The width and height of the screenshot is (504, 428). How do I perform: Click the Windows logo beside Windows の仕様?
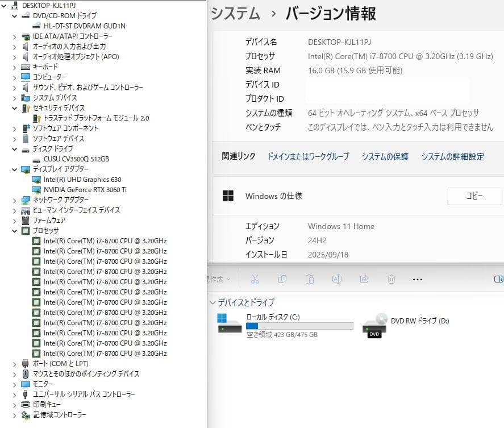[230, 196]
